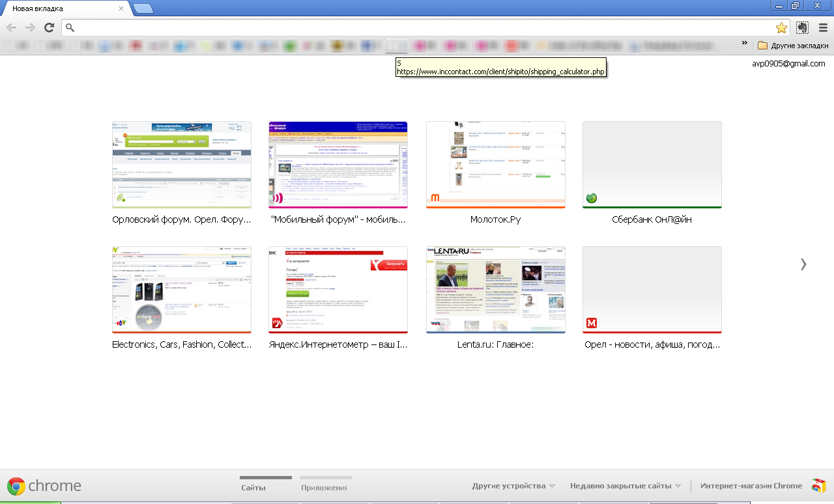Open the Сбербанк ОНЛ@йн tile
This screenshot has height=504, width=834.
click(x=652, y=165)
